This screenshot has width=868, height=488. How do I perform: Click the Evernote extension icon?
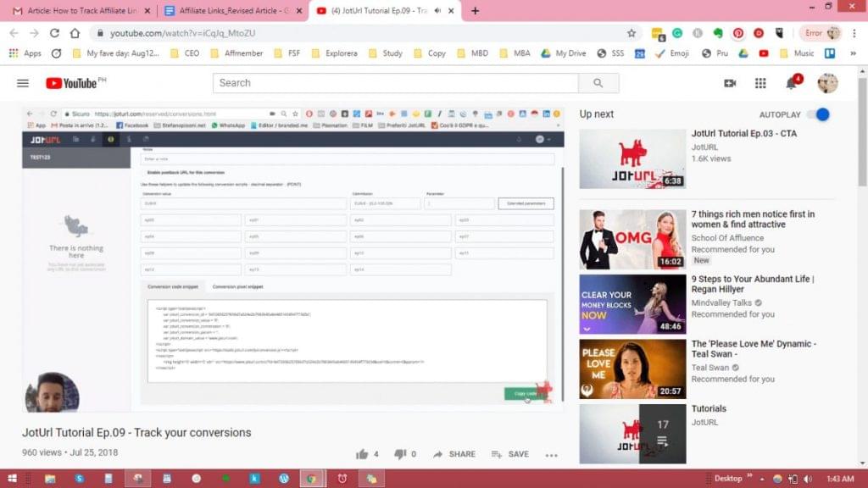(x=718, y=33)
